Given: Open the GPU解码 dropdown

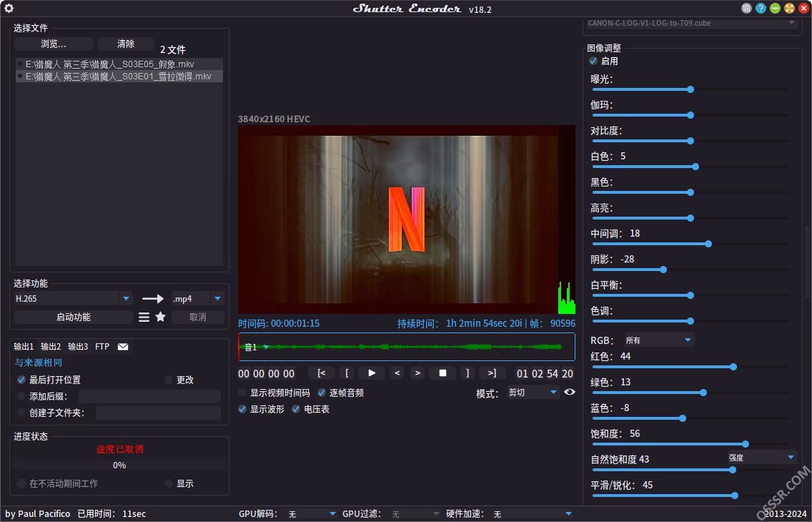Looking at the screenshot, I should [x=312, y=513].
